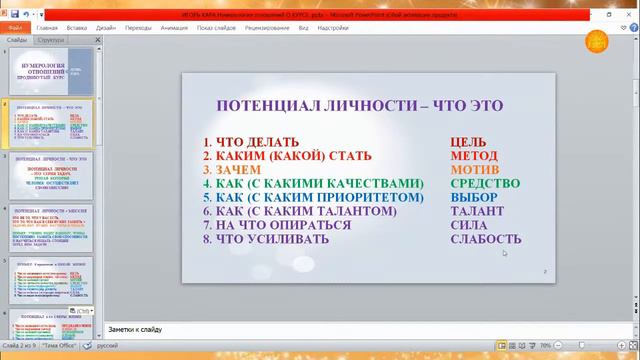Click the русский language indicator

tap(107, 345)
